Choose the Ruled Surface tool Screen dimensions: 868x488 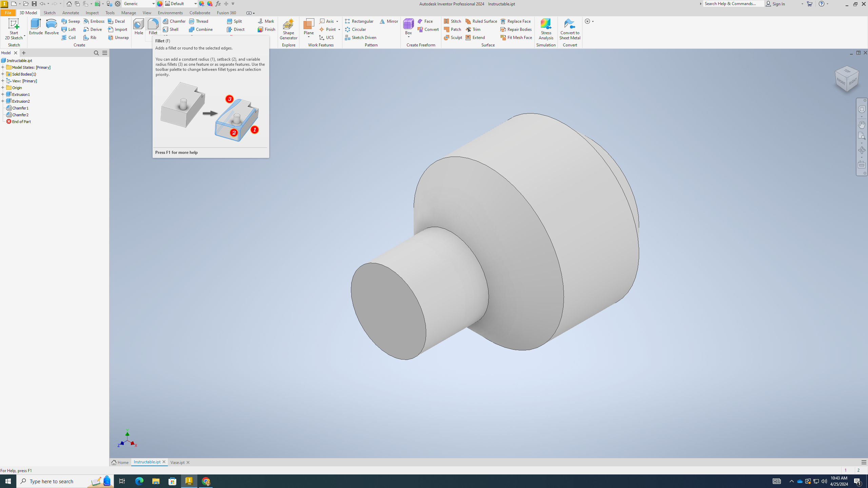481,21
